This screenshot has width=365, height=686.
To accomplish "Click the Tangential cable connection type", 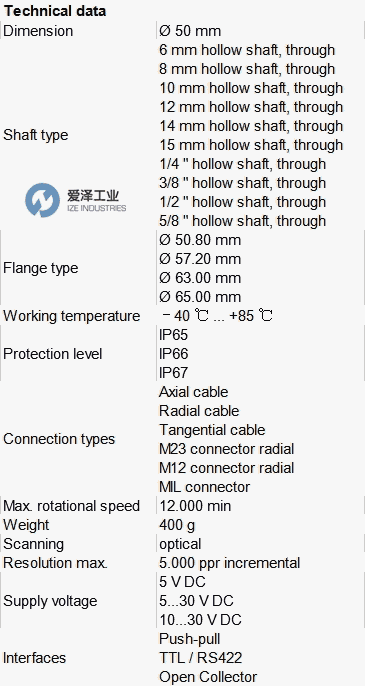I will click(212, 430).
